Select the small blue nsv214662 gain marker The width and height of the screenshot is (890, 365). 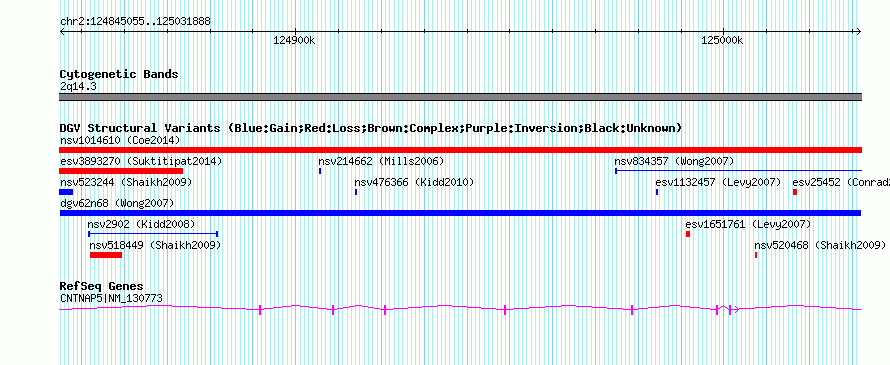320,171
